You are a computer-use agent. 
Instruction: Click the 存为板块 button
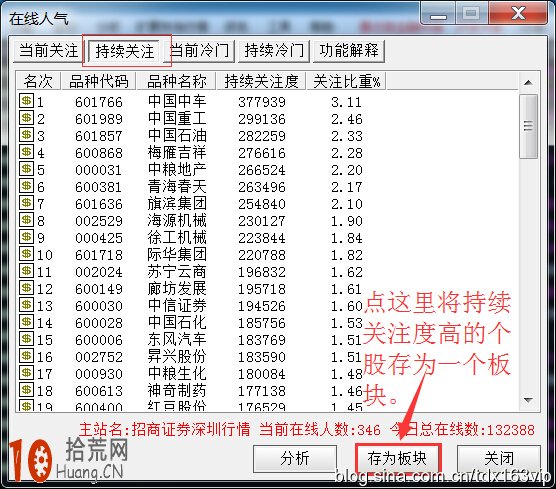pyautogui.click(x=397, y=459)
